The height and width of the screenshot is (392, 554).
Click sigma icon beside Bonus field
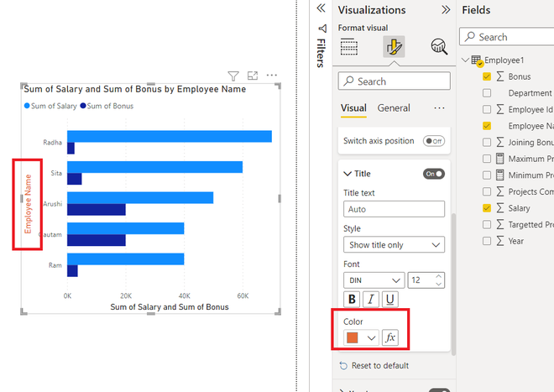click(500, 76)
